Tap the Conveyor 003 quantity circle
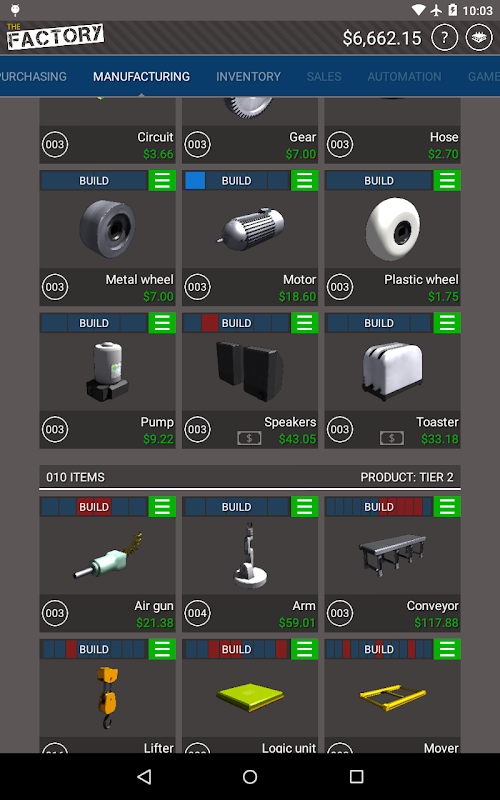The height and width of the screenshot is (800, 500). coord(339,613)
